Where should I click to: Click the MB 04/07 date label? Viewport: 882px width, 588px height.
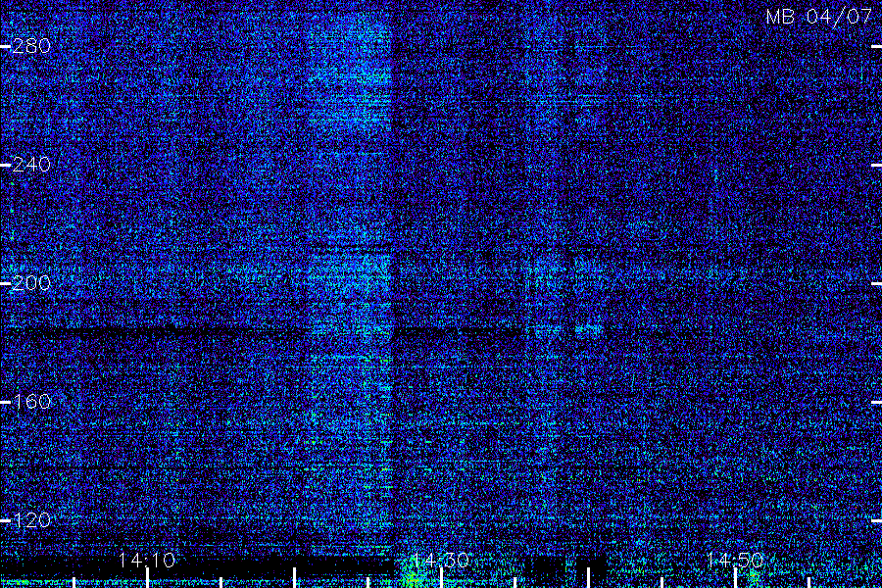(819, 17)
